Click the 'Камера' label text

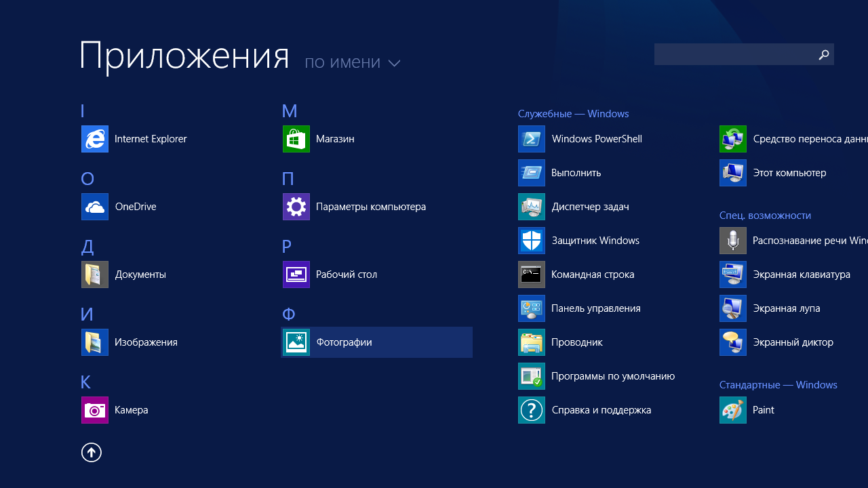click(132, 410)
